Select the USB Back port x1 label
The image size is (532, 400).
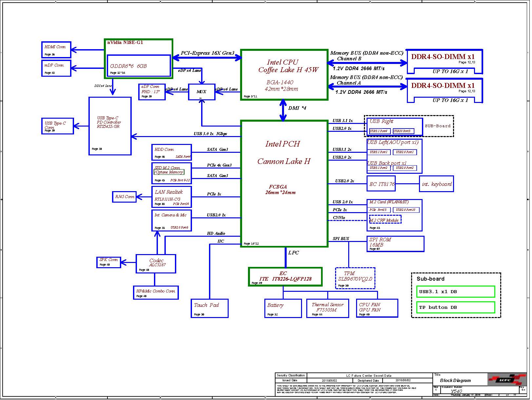tap(387, 163)
